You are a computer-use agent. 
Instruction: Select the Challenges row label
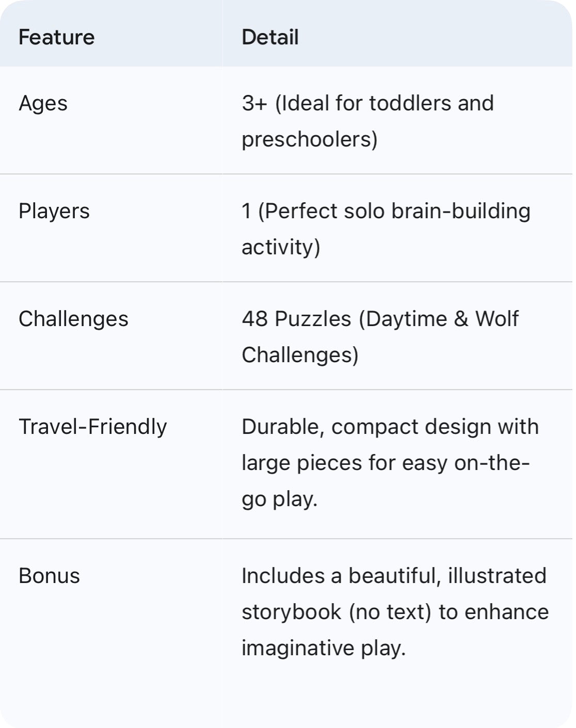coord(73,319)
